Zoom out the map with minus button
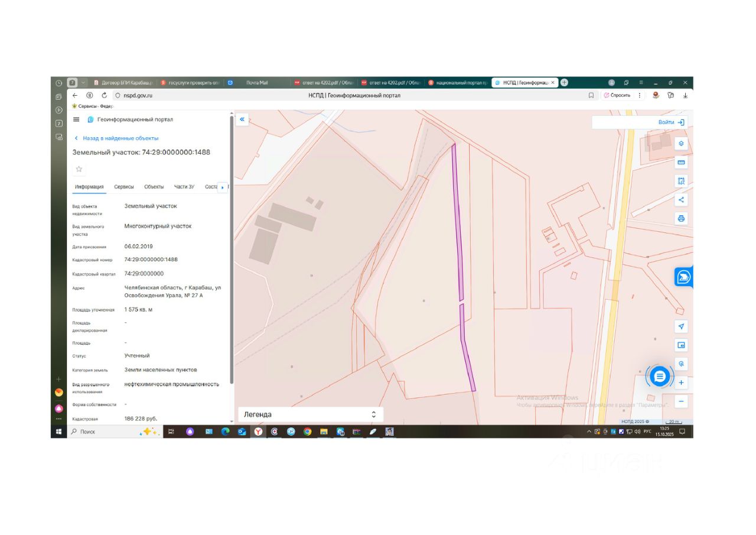Screen dimensions: 756x535 [x=681, y=401]
